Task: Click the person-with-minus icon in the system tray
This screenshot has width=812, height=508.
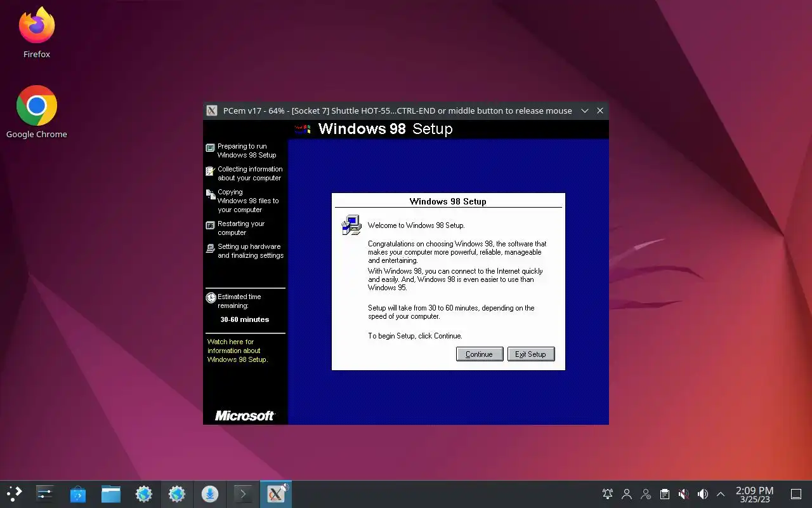Action: click(x=646, y=494)
